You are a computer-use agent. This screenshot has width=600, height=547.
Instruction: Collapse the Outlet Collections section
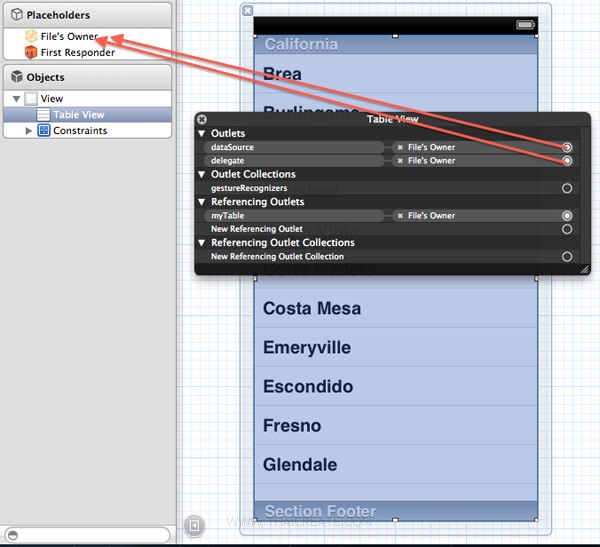tap(202, 174)
